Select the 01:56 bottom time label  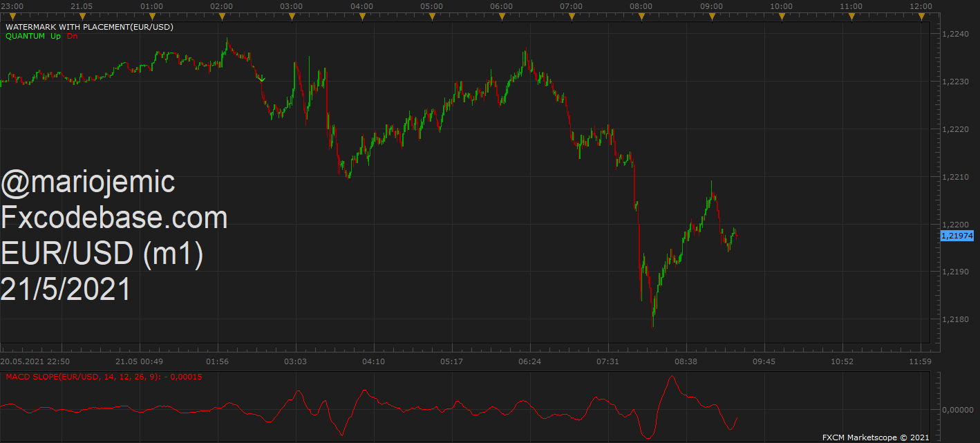[x=218, y=361]
